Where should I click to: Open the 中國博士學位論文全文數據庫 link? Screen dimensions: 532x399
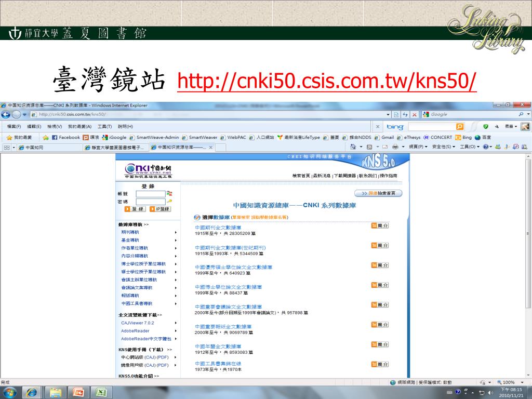pyautogui.click(x=229, y=287)
